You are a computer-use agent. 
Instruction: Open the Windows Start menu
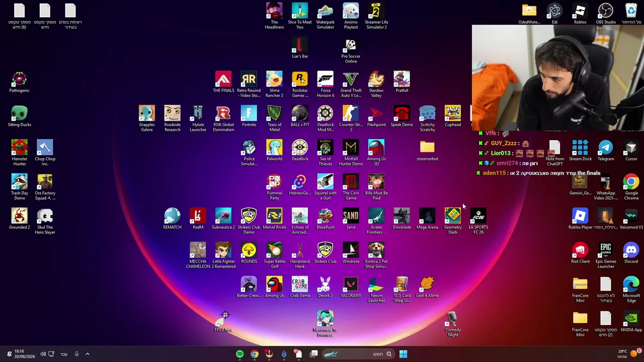tap(403, 354)
